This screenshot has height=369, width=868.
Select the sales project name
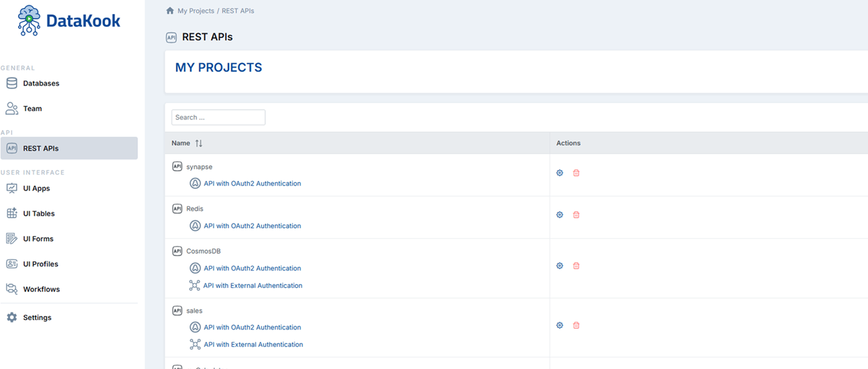click(194, 311)
